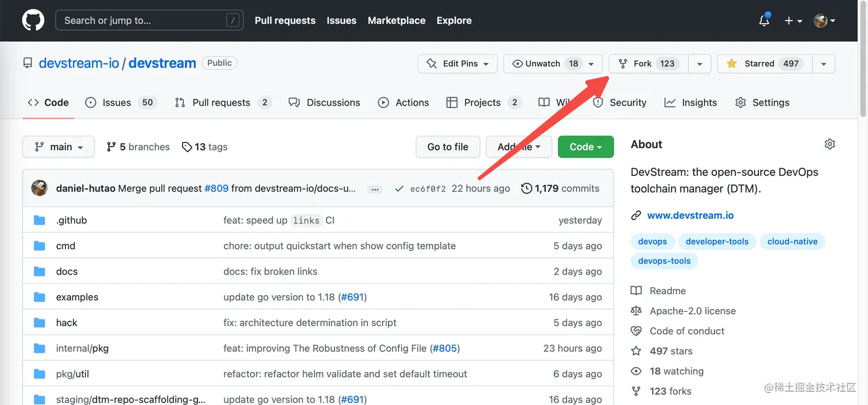Switch to the repository Pull requests tab
This screenshot has width=868, height=405.
point(223,102)
